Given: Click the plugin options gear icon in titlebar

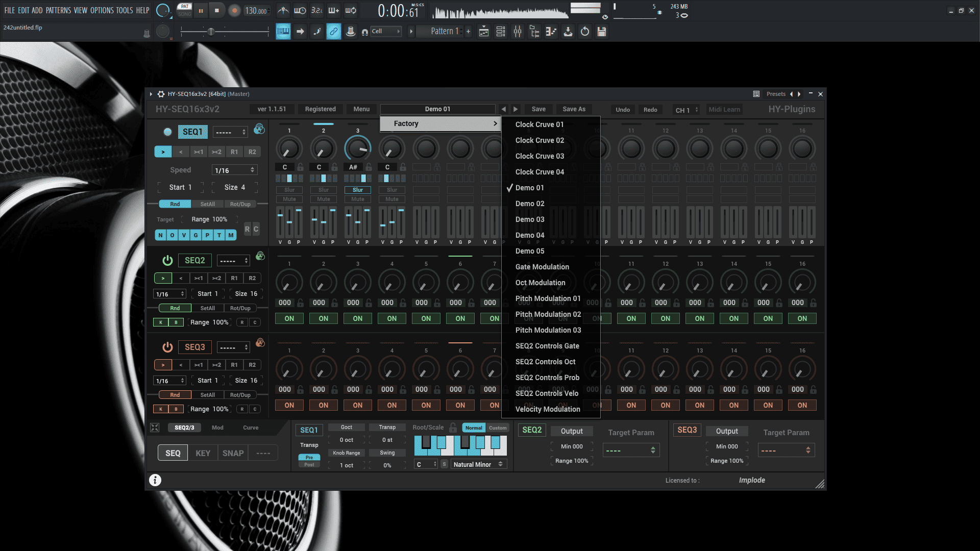Looking at the screenshot, I should tap(161, 94).
